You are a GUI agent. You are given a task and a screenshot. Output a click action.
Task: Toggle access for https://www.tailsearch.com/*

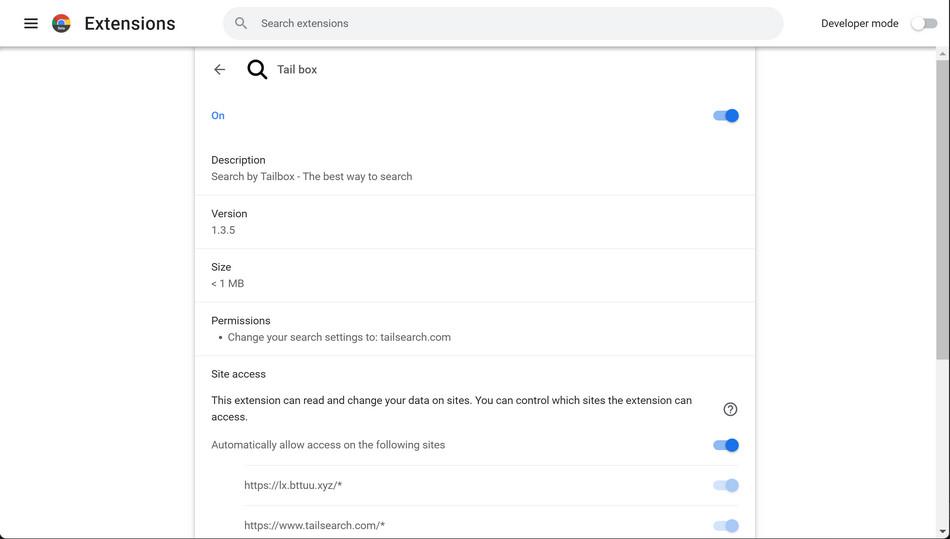[x=725, y=525]
